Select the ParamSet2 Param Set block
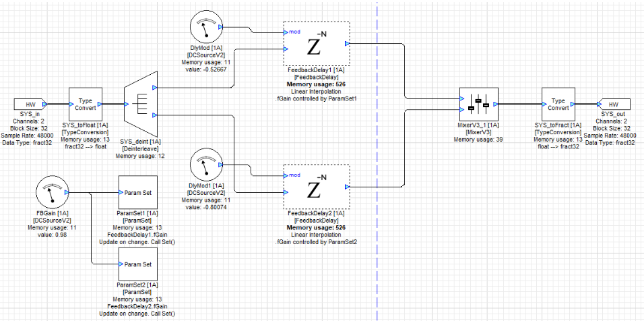Viewport: 644px width, 321px height. (137, 264)
